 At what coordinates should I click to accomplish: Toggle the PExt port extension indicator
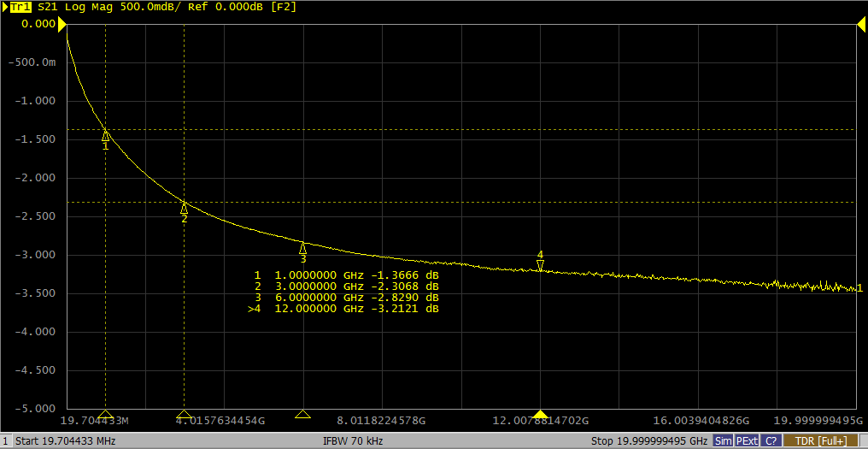pos(746,441)
